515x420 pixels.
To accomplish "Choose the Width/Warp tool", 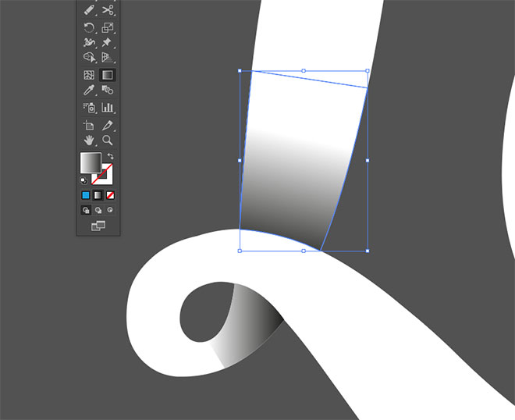I will coord(89,42).
